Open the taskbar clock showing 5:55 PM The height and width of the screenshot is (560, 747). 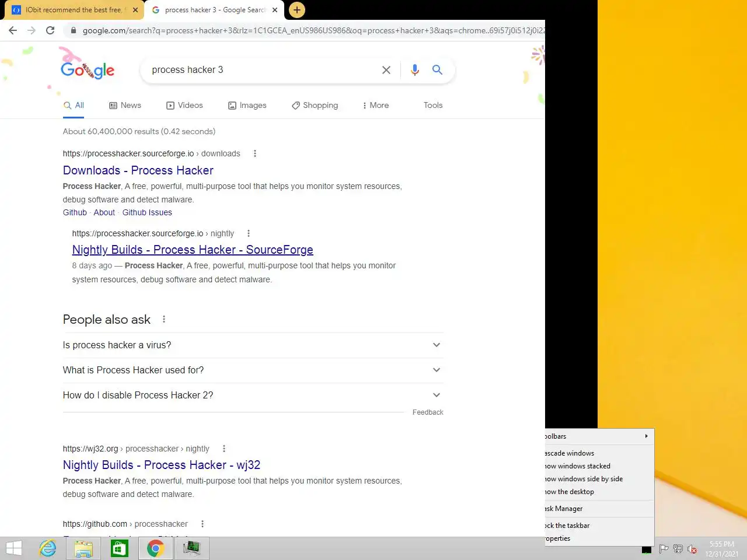coord(722,549)
